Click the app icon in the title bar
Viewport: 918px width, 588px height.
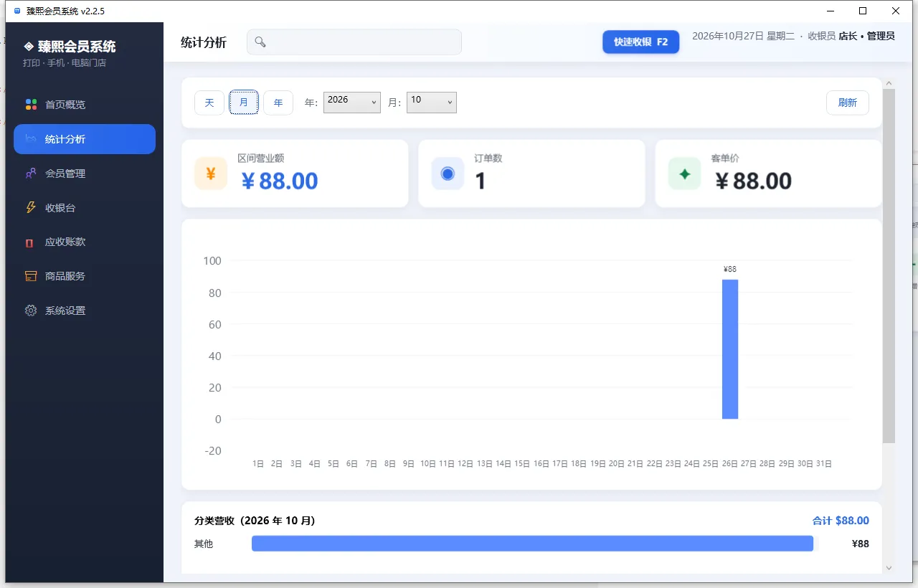pos(17,11)
